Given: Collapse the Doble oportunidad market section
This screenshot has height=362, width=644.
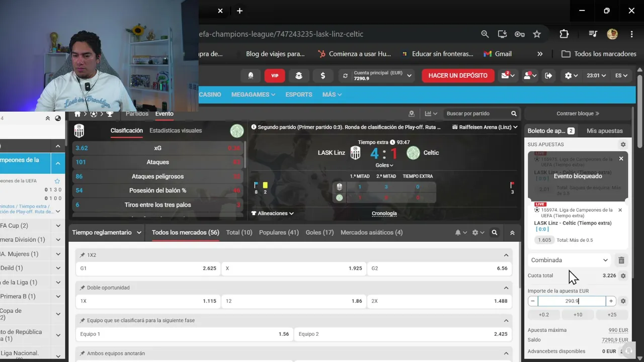Looking at the screenshot, I should coord(506,288).
